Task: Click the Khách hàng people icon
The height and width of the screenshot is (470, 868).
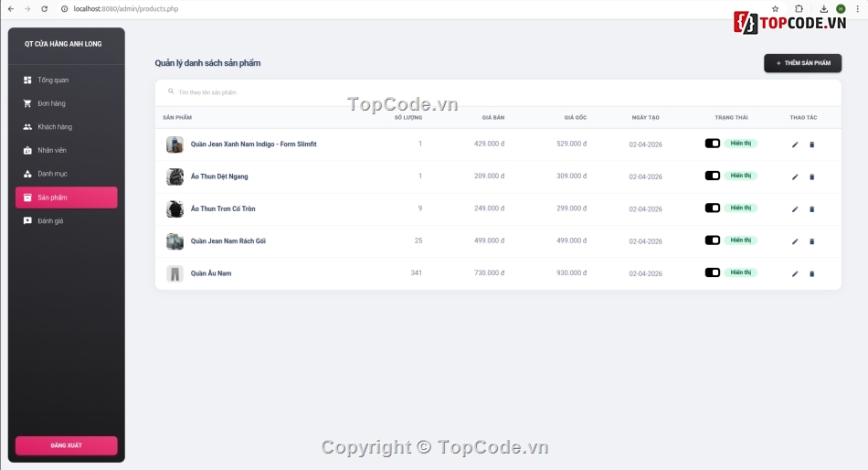Action: [27, 127]
